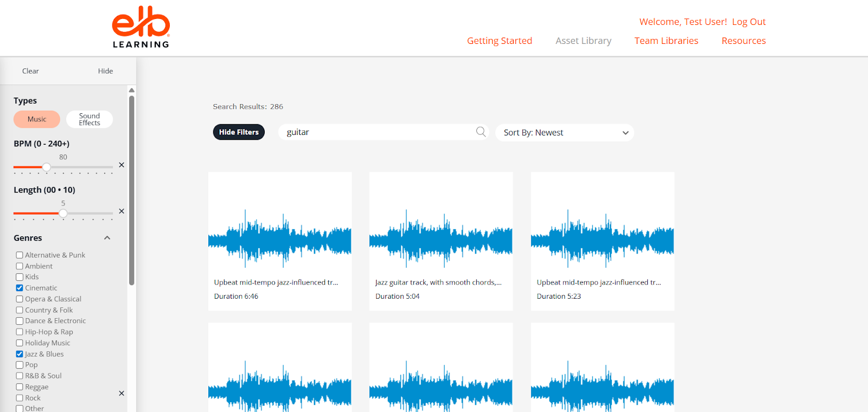Clear the Length filter using its X
868x412 pixels.
[122, 211]
